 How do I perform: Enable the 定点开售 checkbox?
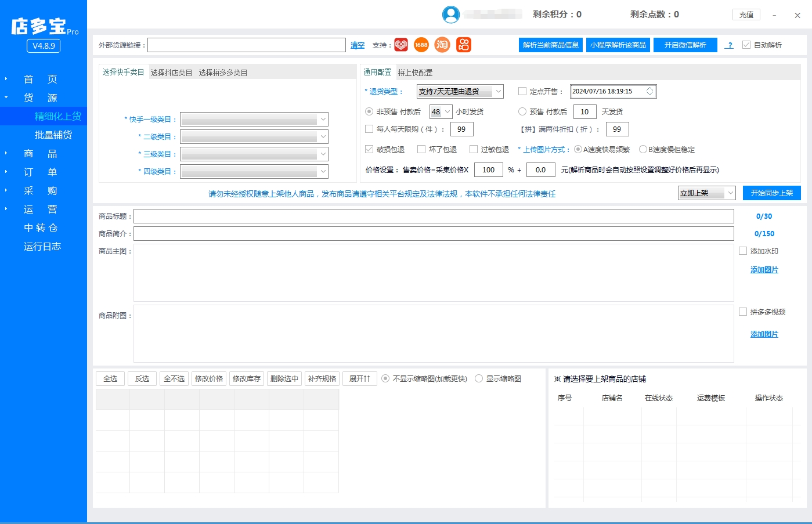(522, 91)
